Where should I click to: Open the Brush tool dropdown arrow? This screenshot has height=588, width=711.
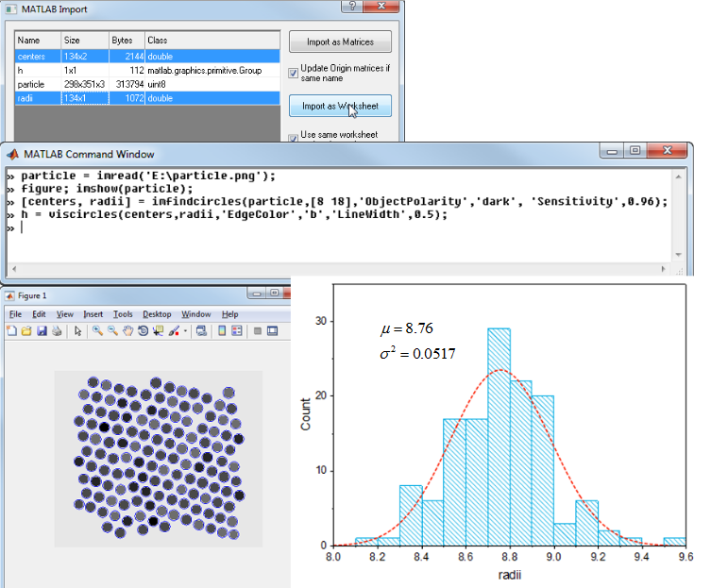[186, 332]
